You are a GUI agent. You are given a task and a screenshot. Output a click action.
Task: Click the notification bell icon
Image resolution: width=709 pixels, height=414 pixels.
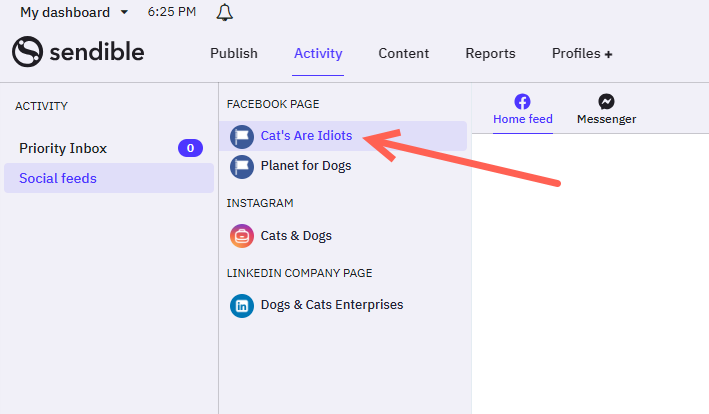coord(224,12)
